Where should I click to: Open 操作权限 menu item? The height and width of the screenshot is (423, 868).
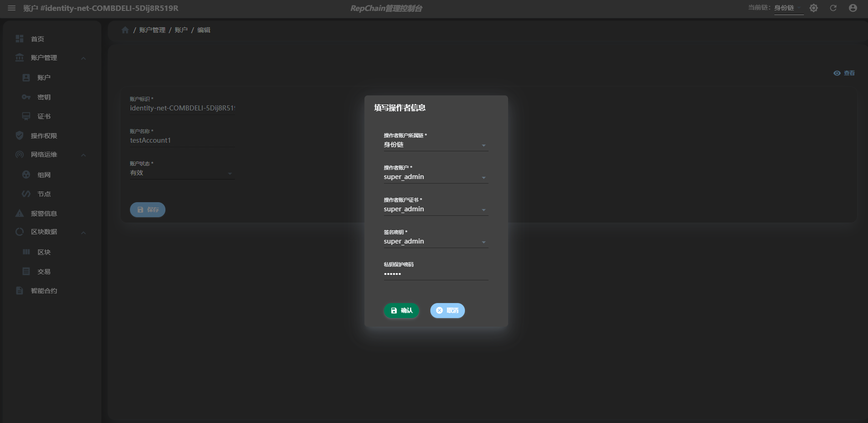(x=52, y=136)
